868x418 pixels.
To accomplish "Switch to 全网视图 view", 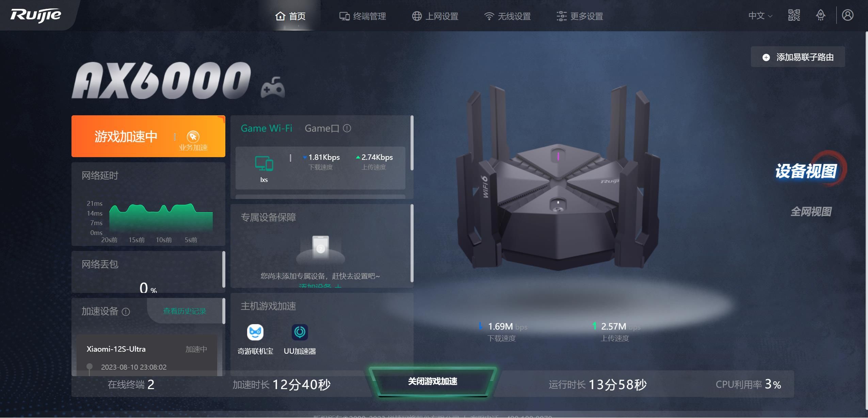I will (810, 212).
